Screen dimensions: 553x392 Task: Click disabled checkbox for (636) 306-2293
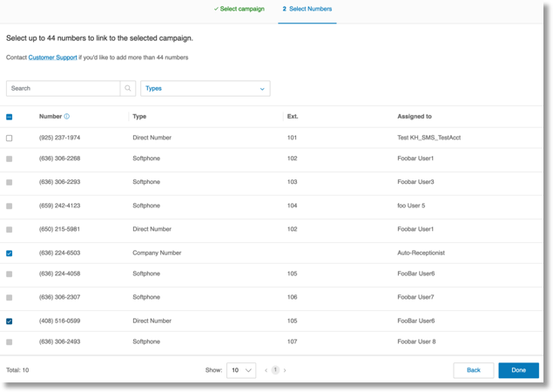point(10,182)
